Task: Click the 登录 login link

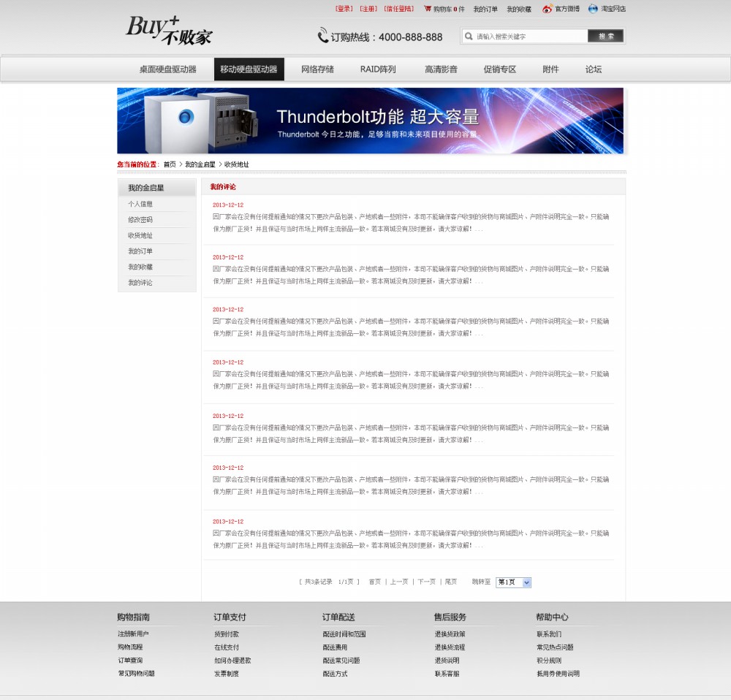Action: tap(344, 9)
